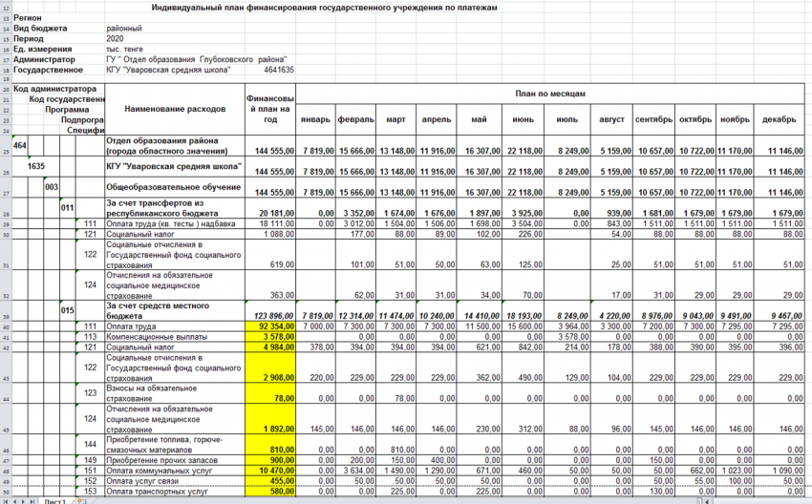Screen dimensions: 812x504
Task: Select the institution code cell '1635'
Action: tap(36, 167)
